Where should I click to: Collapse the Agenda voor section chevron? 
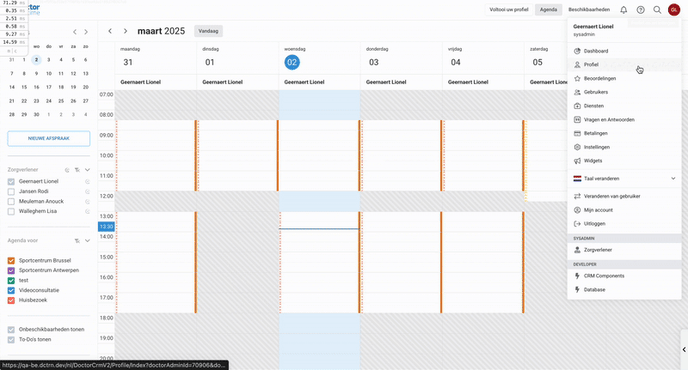click(x=87, y=241)
